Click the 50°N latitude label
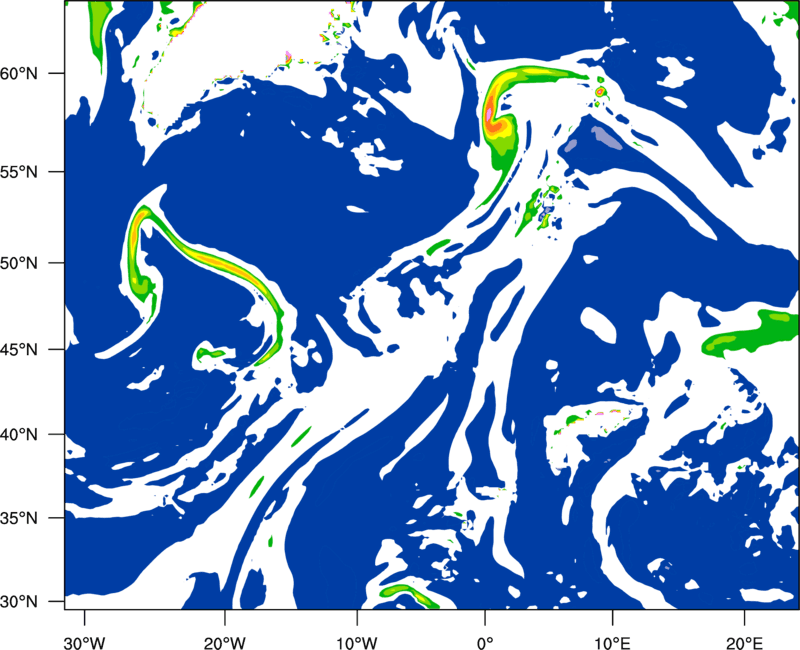 point(19,263)
